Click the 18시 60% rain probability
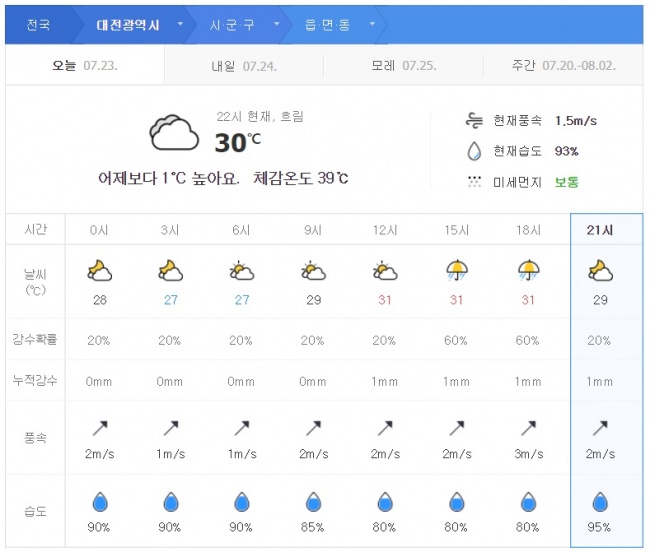 pyautogui.click(x=527, y=340)
